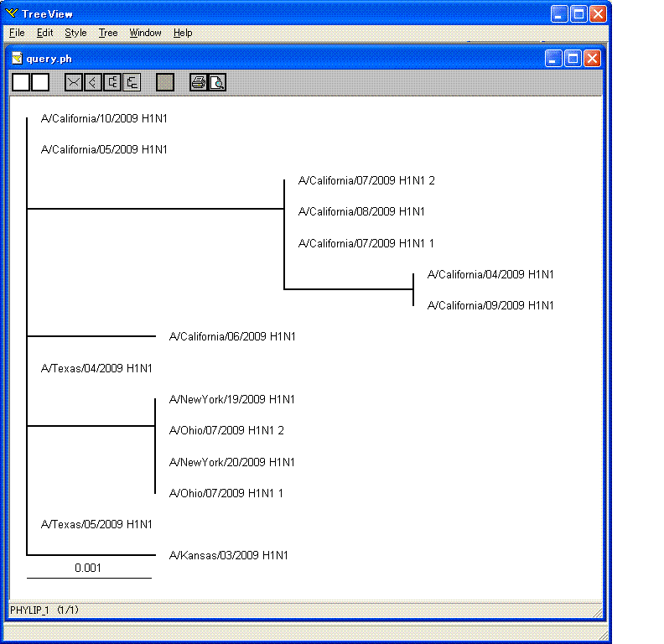Image resolution: width=664 pixels, height=644 pixels.
Task: Select the A/Kansas/03/2009 H1N1 leaf label
Action: [229, 555]
